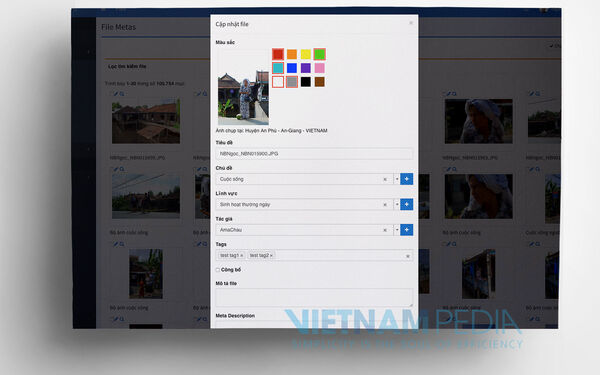Select the purple color swatch
This screenshot has width=600, height=375.
(x=305, y=68)
